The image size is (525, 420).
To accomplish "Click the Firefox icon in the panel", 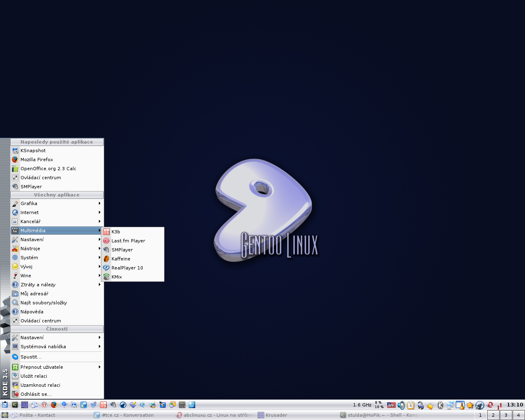I will point(54,405).
